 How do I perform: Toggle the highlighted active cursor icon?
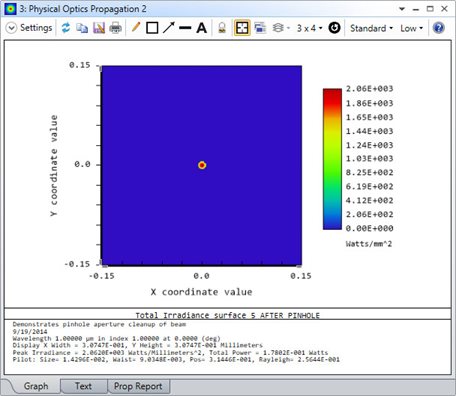[x=242, y=28]
